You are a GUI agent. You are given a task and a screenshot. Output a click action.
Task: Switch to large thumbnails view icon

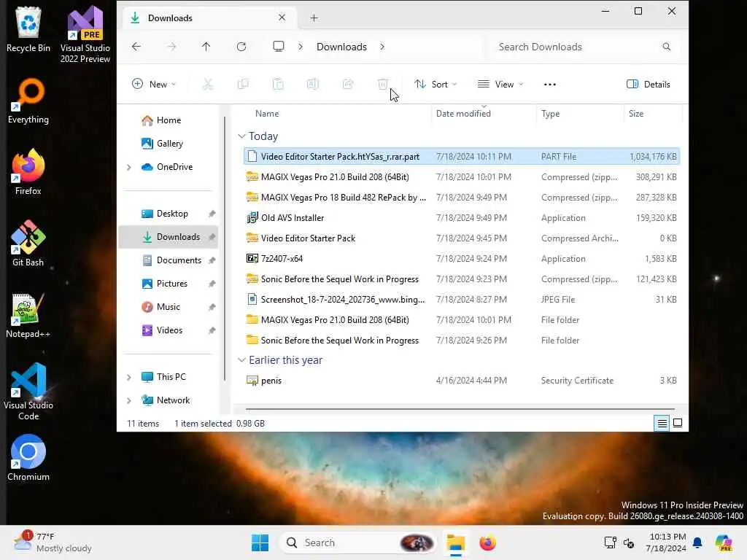point(678,423)
